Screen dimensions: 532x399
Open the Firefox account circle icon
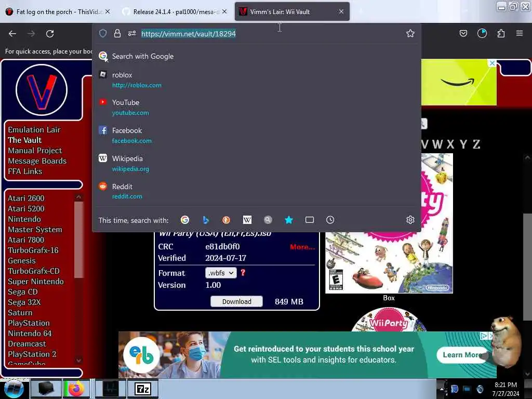pos(482,33)
